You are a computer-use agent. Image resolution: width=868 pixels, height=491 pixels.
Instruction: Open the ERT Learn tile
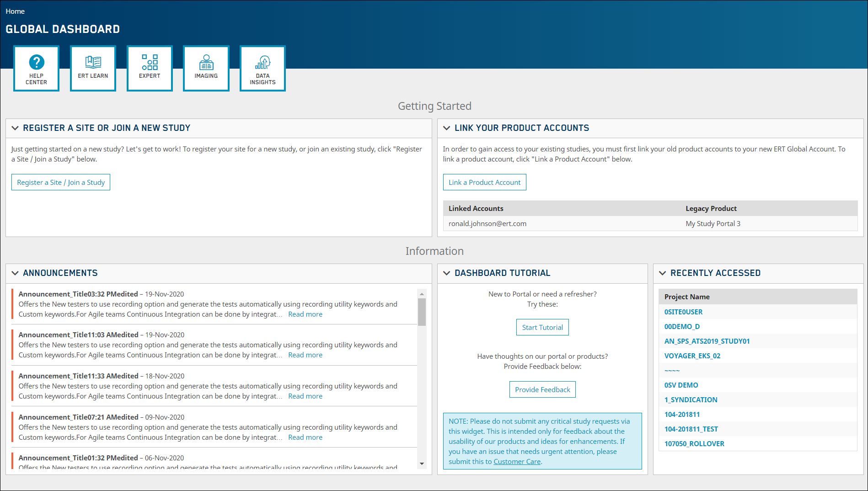tap(93, 69)
